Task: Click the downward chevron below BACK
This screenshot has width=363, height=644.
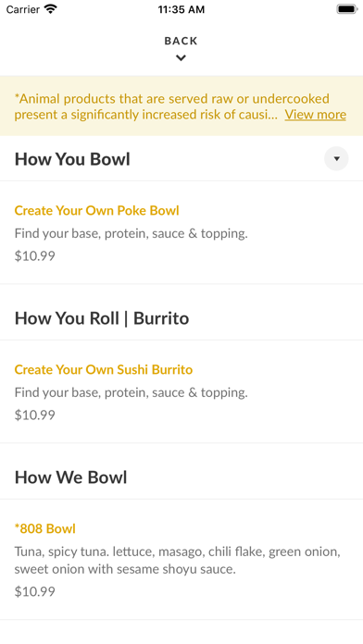Action: (181, 58)
